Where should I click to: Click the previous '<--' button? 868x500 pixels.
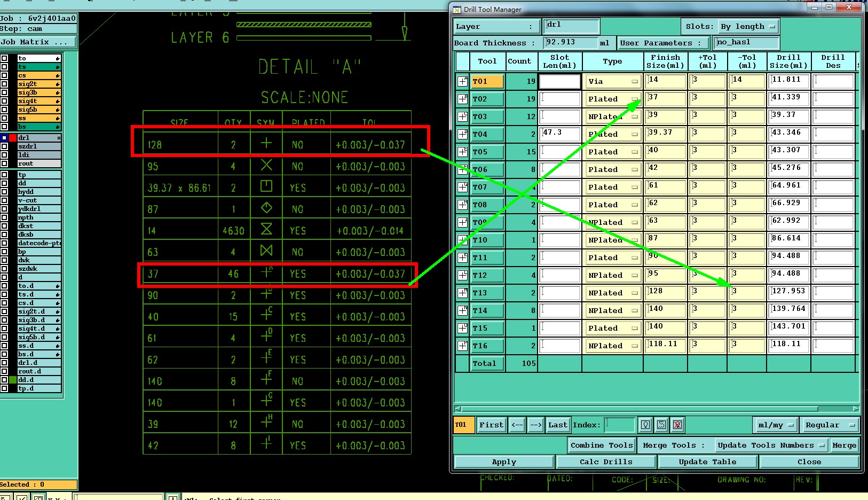517,425
